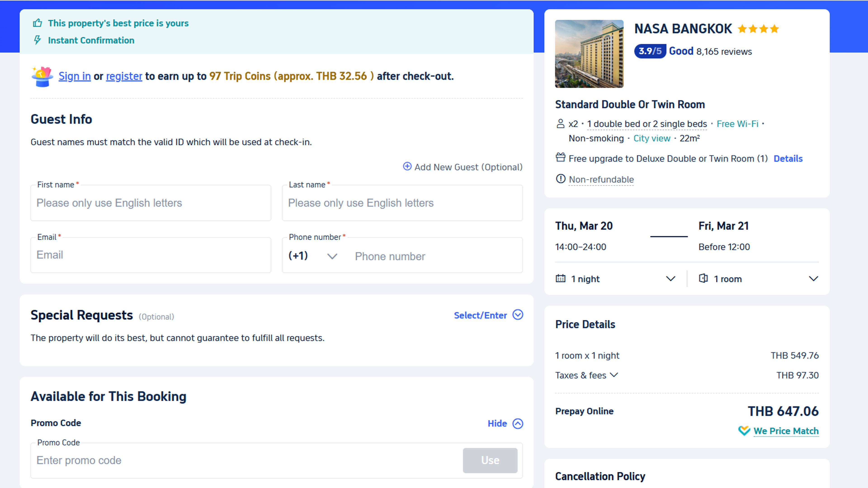Click the plus icon for Add New Guest
The height and width of the screenshot is (488, 868).
pyautogui.click(x=407, y=166)
